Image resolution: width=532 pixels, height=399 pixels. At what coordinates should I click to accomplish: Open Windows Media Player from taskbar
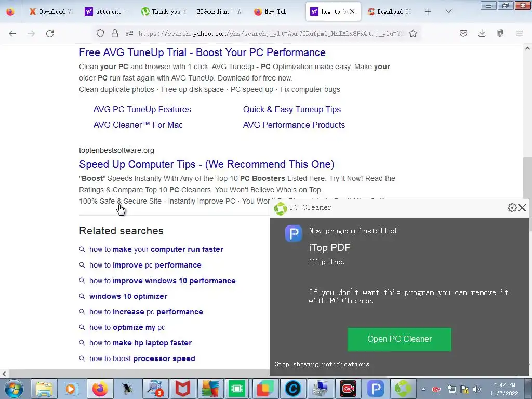pos(72,389)
